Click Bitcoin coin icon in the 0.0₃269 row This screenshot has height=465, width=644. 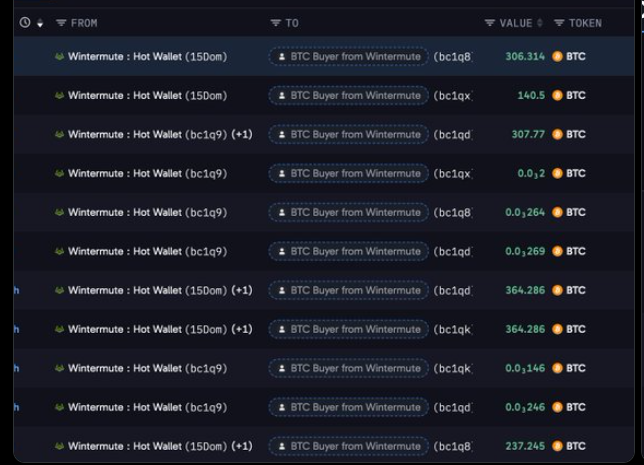557,251
